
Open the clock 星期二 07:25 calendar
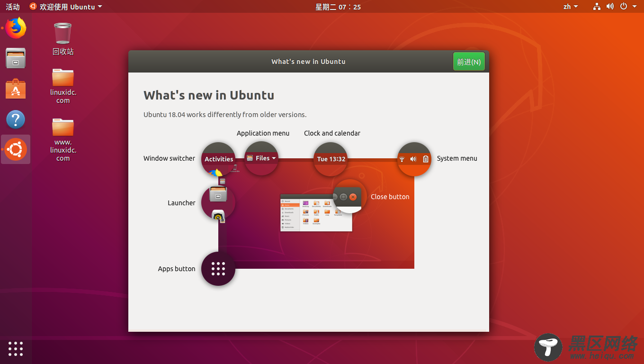click(338, 7)
